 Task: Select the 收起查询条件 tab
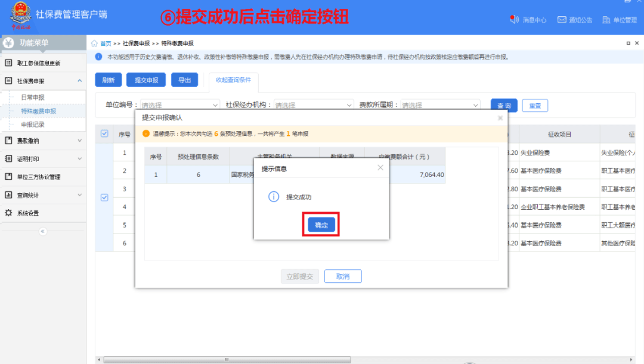click(233, 80)
